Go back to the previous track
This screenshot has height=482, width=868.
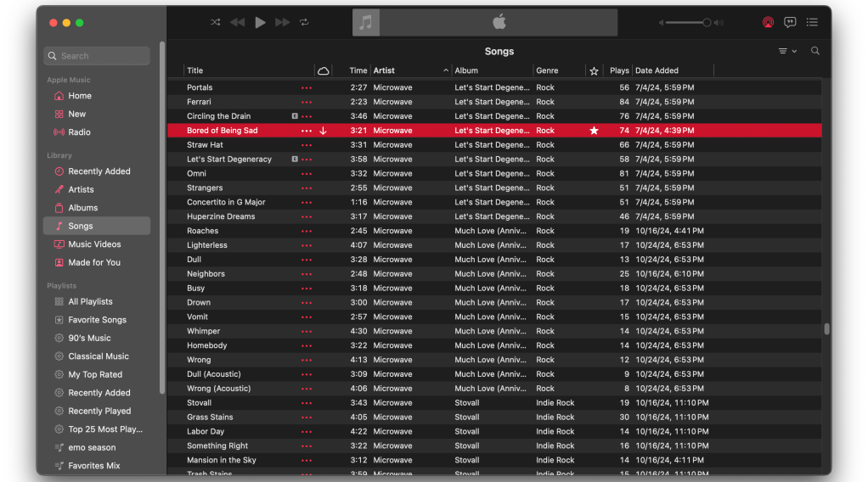point(238,22)
